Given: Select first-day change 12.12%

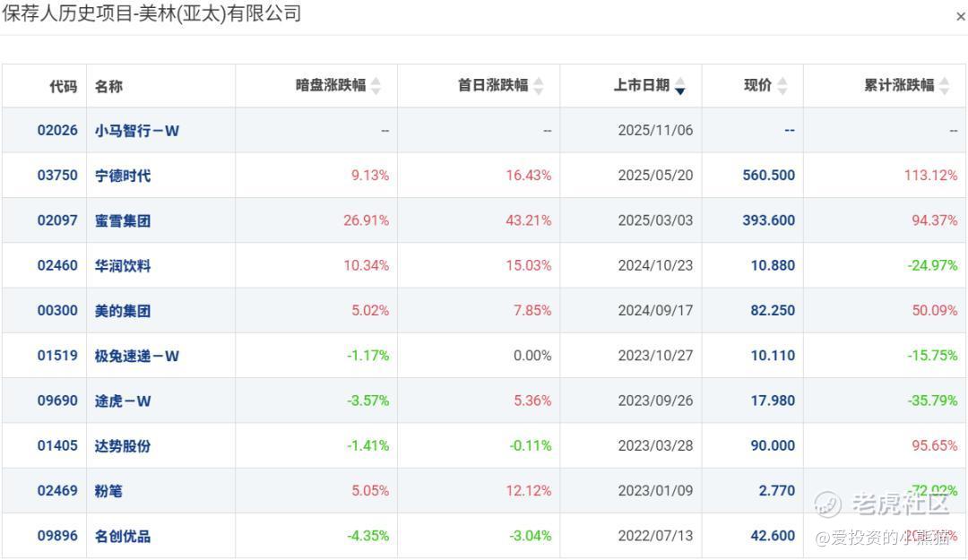Looking at the screenshot, I should coord(529,491).
